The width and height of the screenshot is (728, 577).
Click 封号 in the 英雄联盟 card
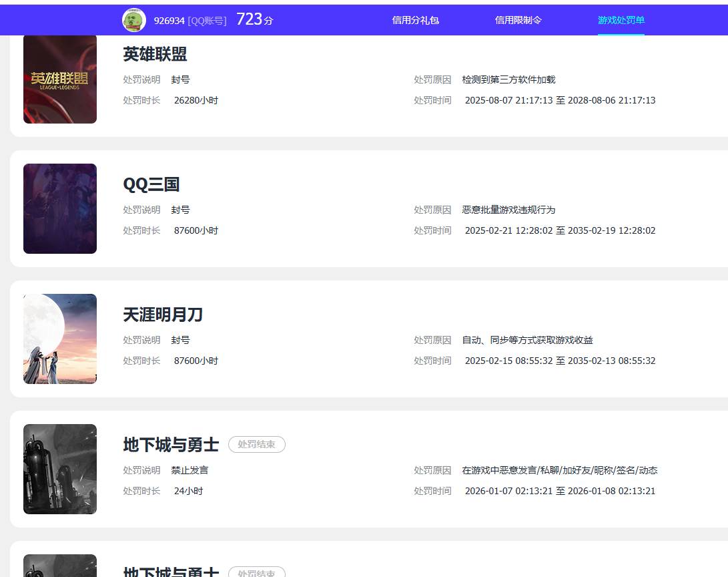click(180, 79)
